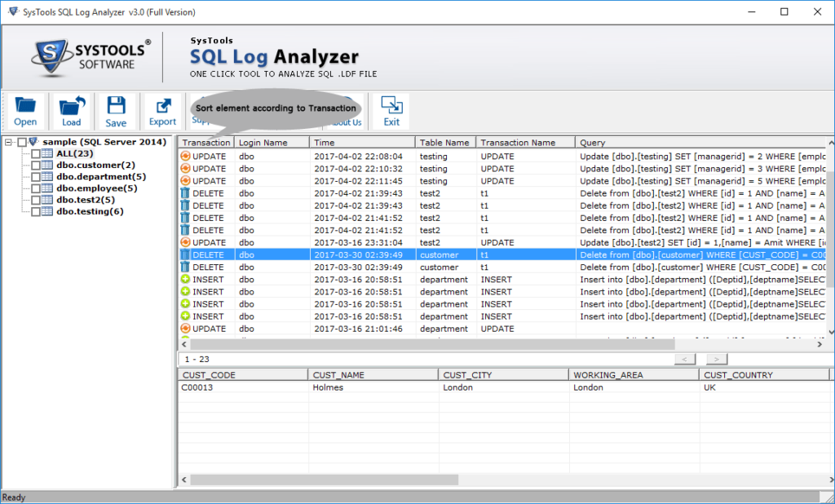835x504 pixels.
Task: Check the ALL(23) checkbox
Action: click(x=35, y=153)
